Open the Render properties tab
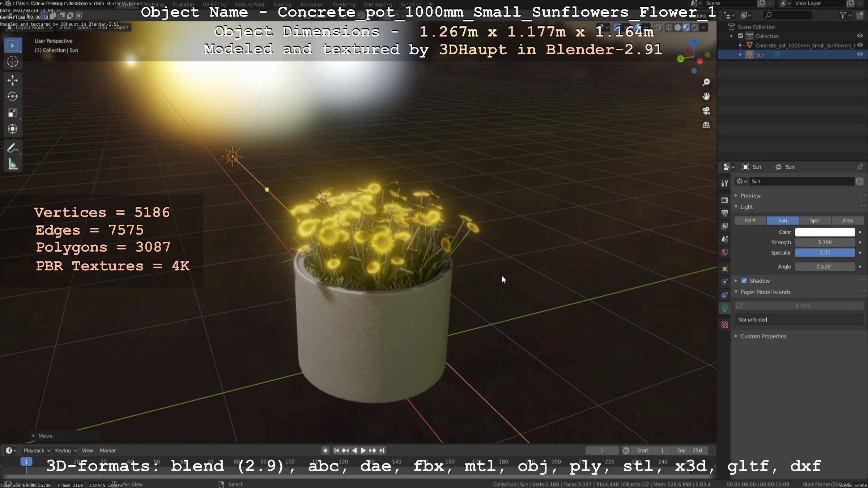This screenshot has height=488, width=868. point(724,200)
